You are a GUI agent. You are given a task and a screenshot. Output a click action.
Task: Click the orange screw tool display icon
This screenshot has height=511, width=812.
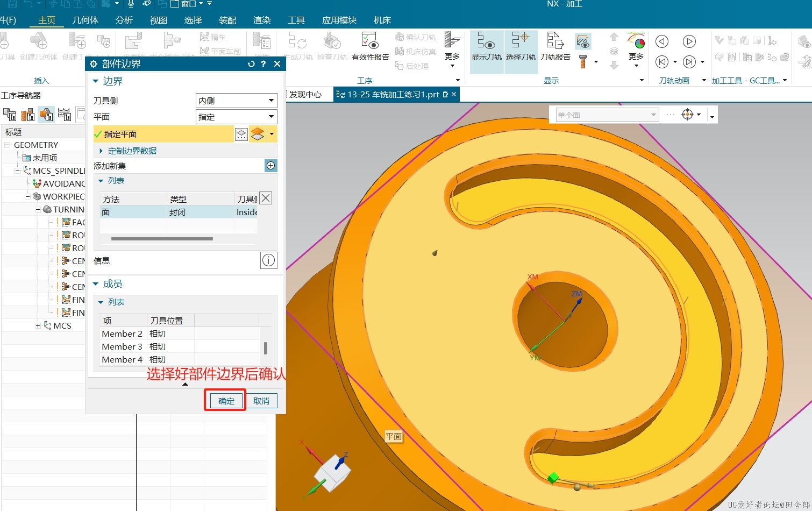click(x=582, y=62)
